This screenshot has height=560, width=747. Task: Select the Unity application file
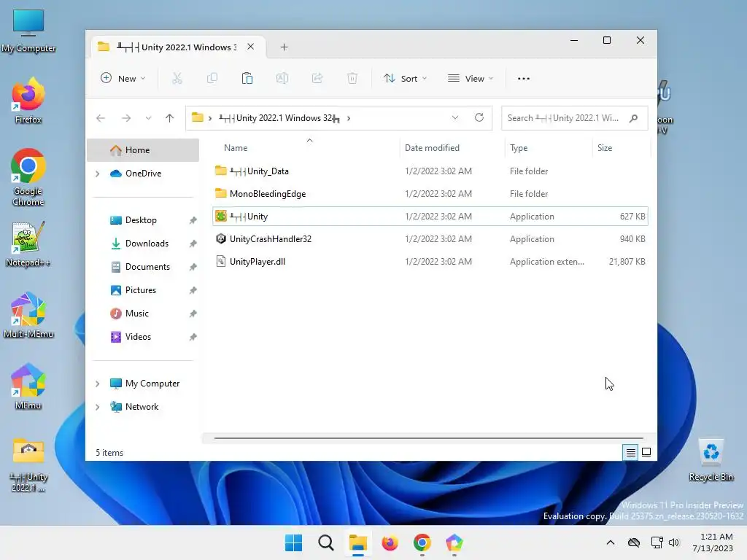click(x=430, y=216)
